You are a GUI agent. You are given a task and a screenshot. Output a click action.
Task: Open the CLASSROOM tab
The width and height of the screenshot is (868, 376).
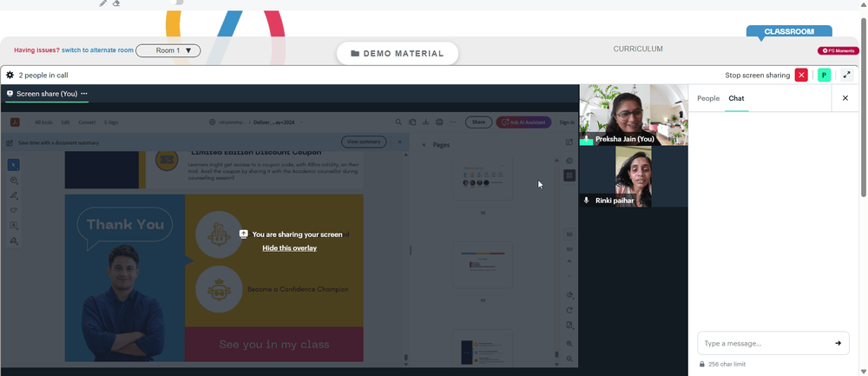point(789,31)
